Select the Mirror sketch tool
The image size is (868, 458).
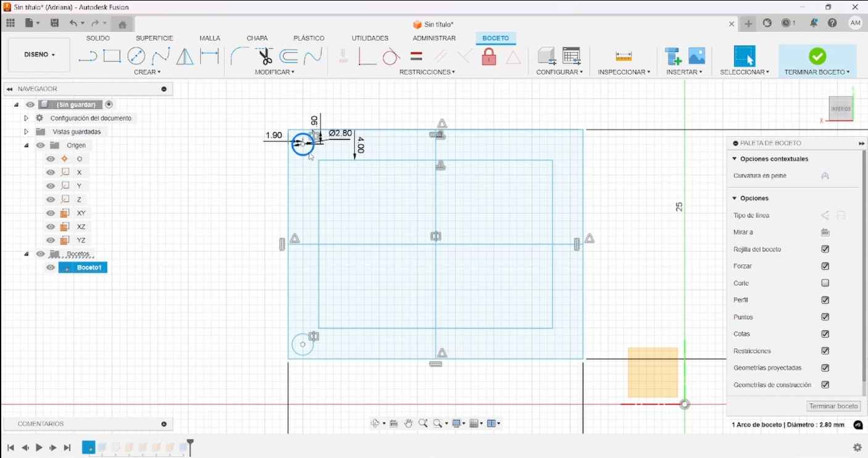[185, 57]
